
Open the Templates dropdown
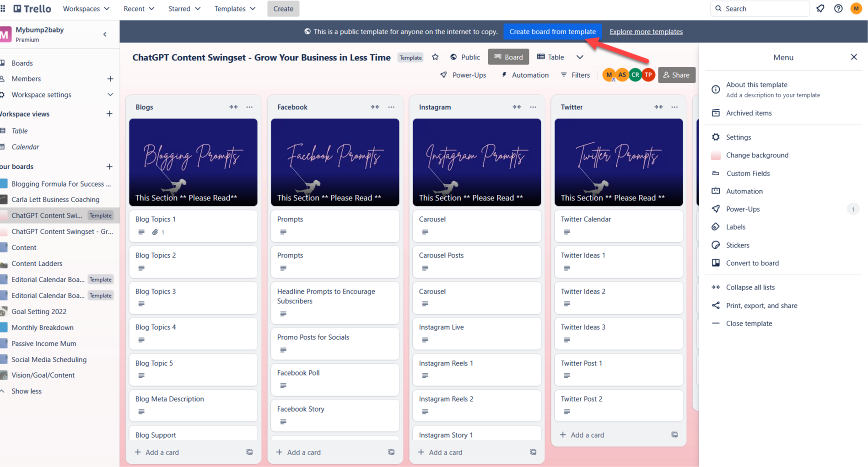(x=235, y=9)
